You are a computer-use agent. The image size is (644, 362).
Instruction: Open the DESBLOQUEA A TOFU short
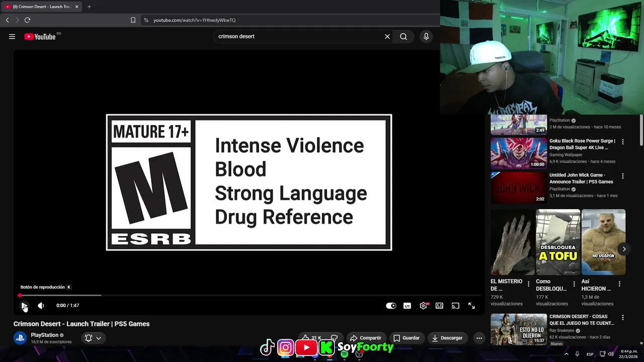[558, 242]
